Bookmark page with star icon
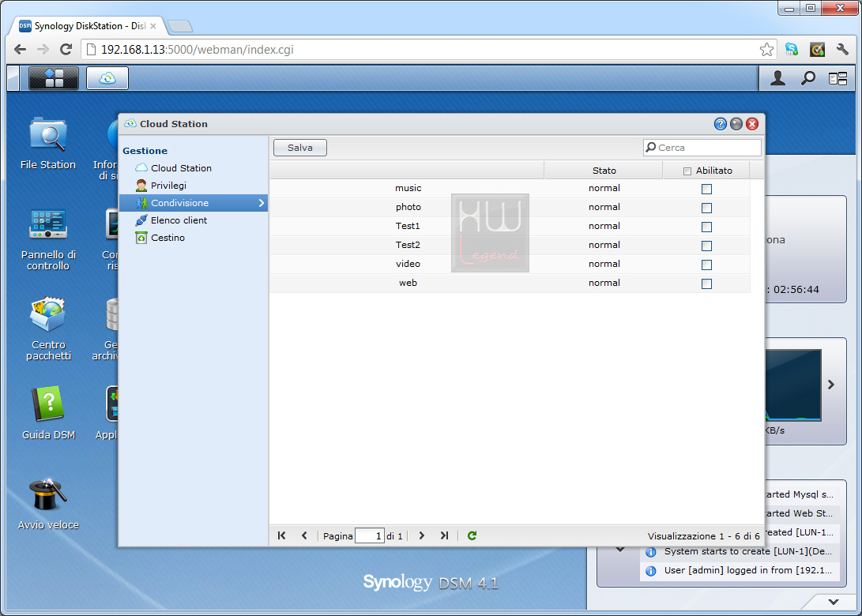 pos(766,50)
